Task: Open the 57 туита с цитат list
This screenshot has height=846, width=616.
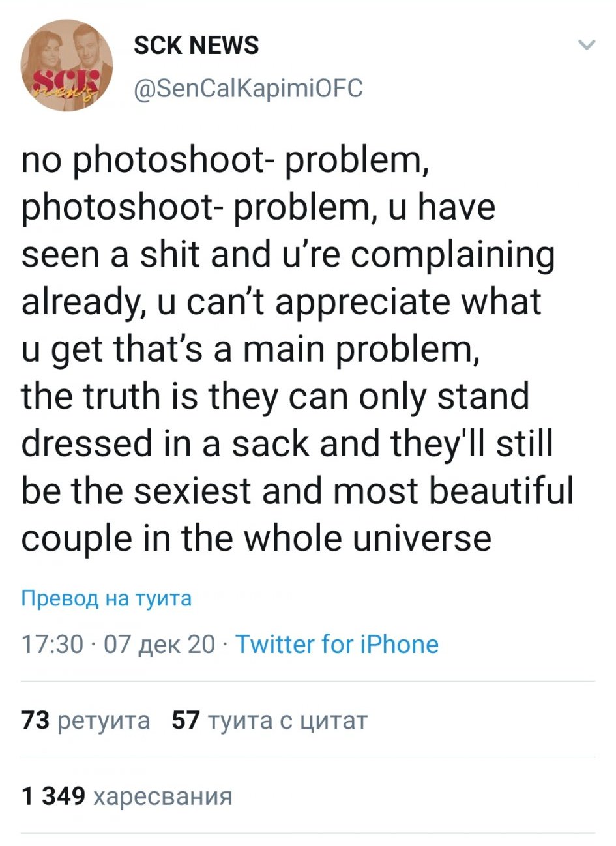Action: pos(269,720)
